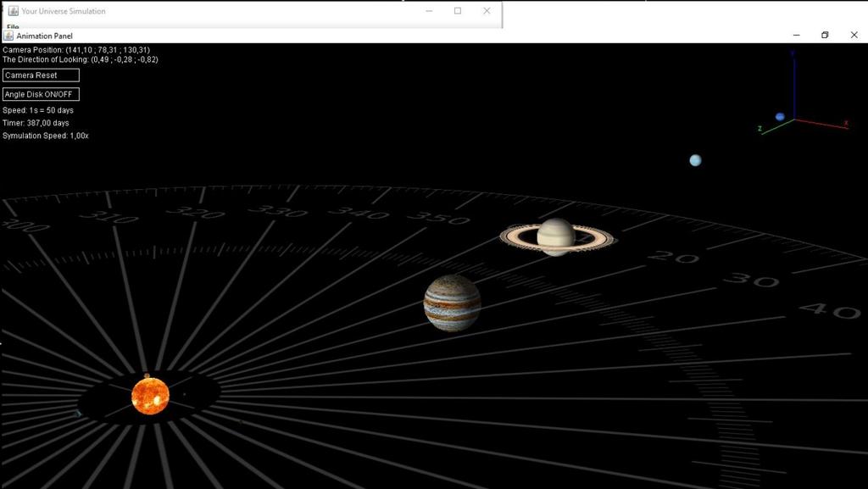
Task: Click the Your Universe Simulation window icon
Action: pyautogui.click(x=14, y=10)
